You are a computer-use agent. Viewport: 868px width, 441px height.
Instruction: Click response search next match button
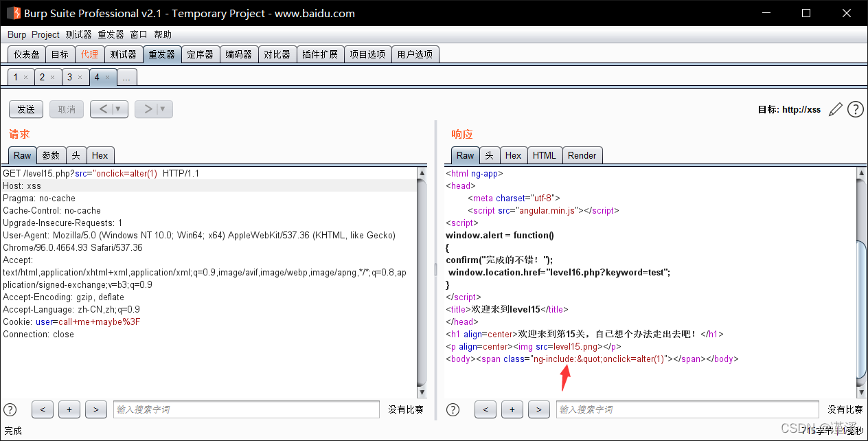click(539, 409)
